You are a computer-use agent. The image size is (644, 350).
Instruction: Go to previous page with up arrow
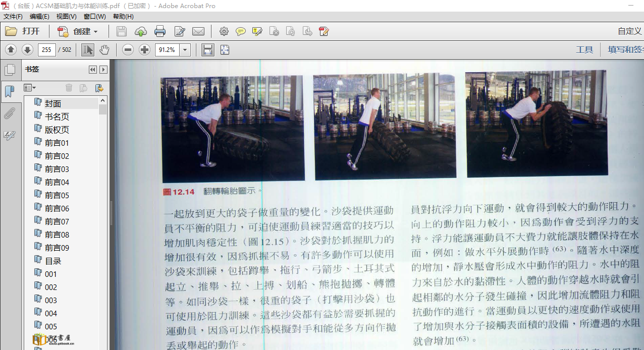tap(11, 49)
